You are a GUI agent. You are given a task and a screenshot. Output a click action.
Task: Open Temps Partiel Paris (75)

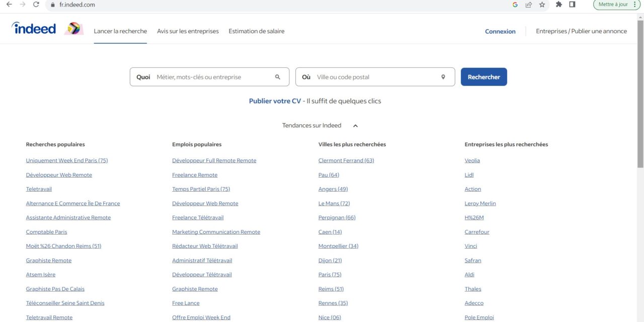tap(201, 189)
